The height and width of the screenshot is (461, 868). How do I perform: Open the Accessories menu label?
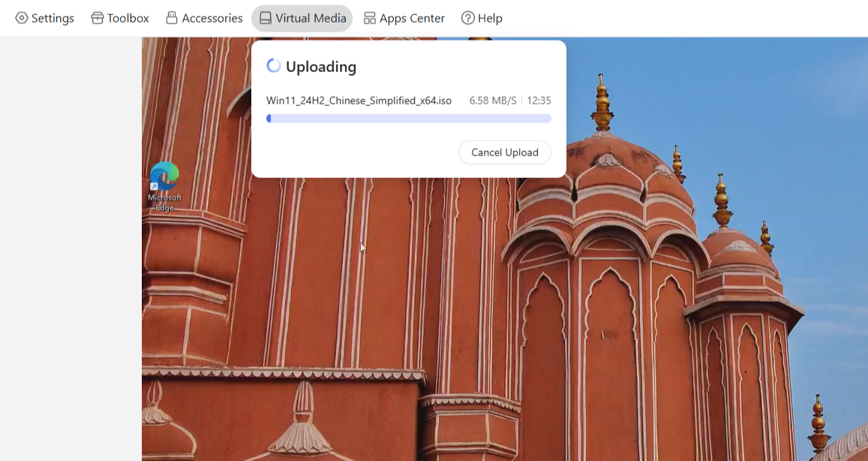[212, 18]
